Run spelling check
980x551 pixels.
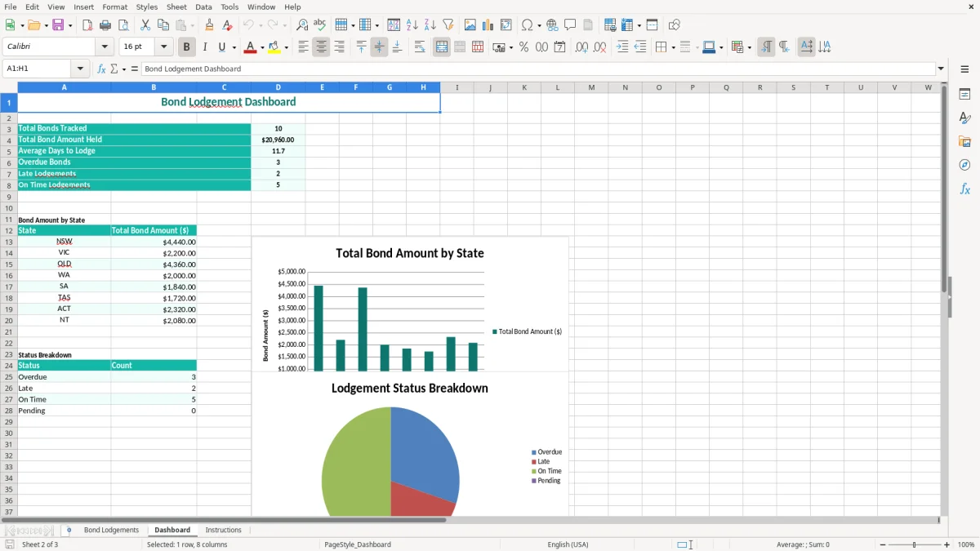320,25
